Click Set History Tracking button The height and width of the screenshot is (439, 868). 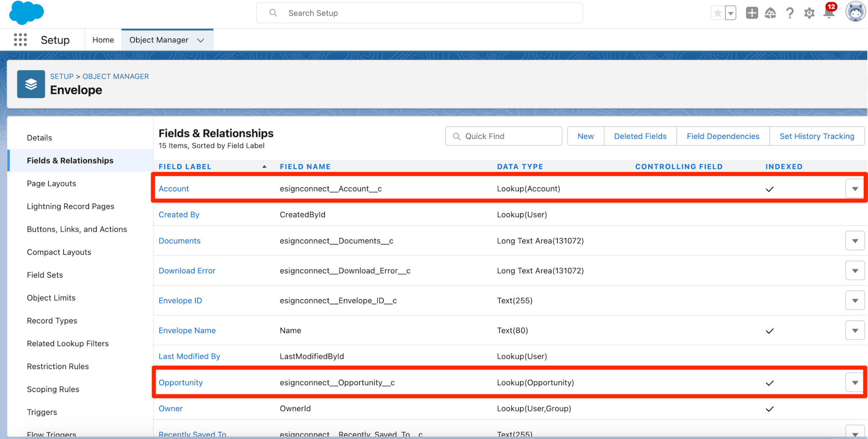817,136
